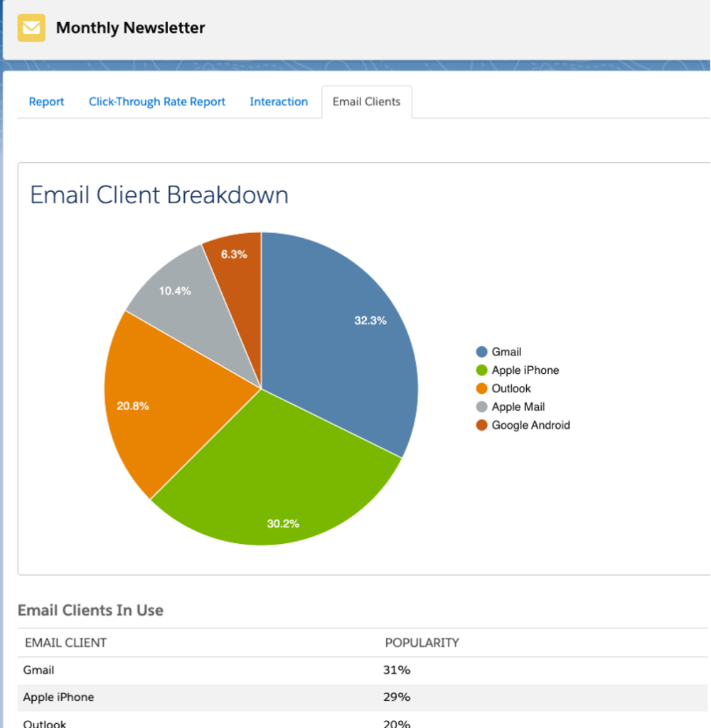Viewport: 711px width, 728px height.
Task: Click the Apple iPhone 29% popularity value
Action: [x=396, y=697]
